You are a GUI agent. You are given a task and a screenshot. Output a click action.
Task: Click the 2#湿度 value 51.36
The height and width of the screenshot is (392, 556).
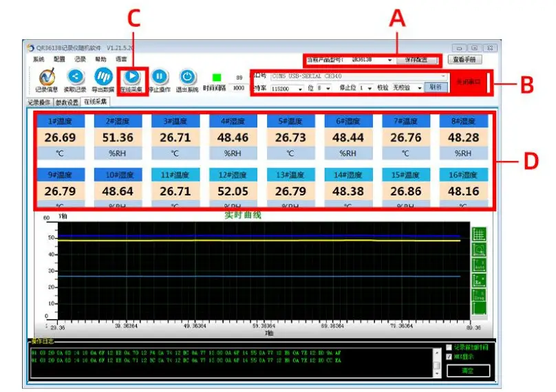point(118,138)
